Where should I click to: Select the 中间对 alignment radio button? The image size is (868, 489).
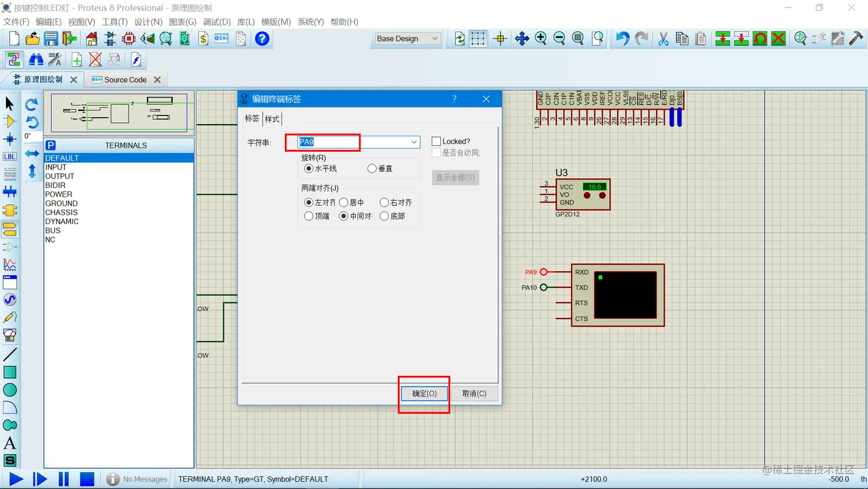click(344, 216)
